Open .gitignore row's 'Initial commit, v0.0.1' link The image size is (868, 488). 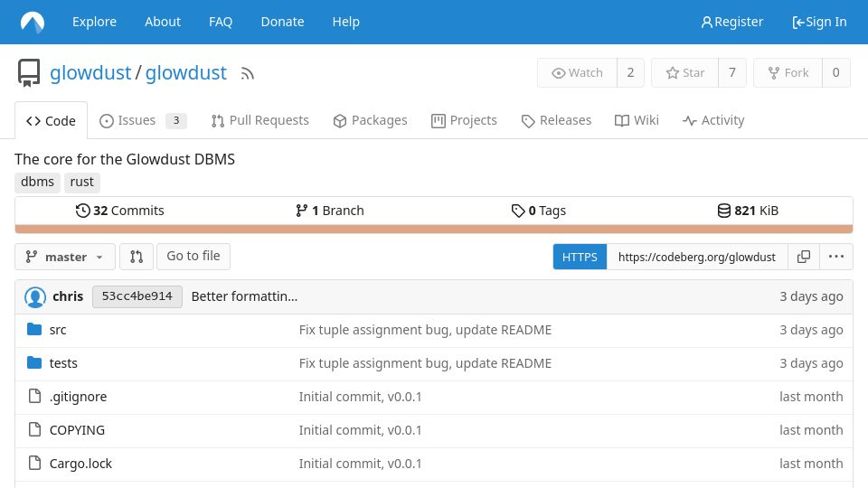coord(361,397)
